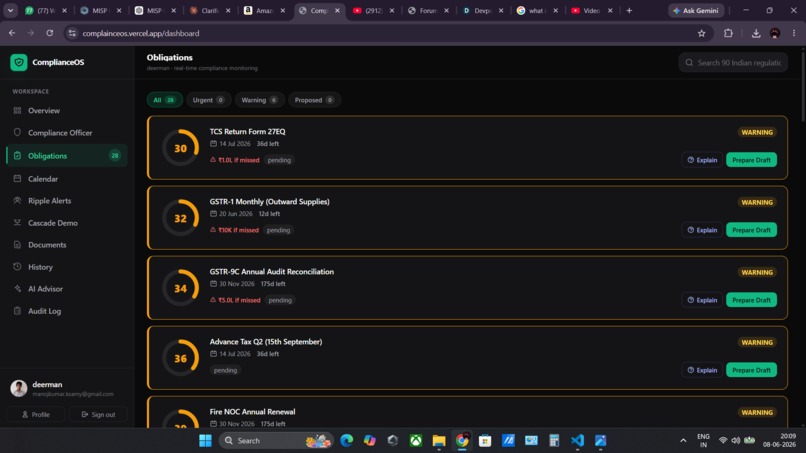Open the tab search dropdown arrow

[10, 10]
